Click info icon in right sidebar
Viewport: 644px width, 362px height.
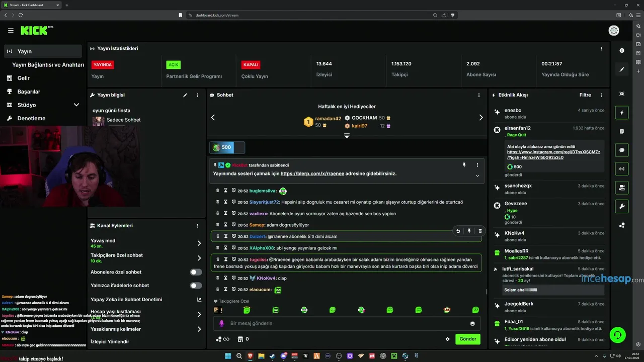point(622,51)
